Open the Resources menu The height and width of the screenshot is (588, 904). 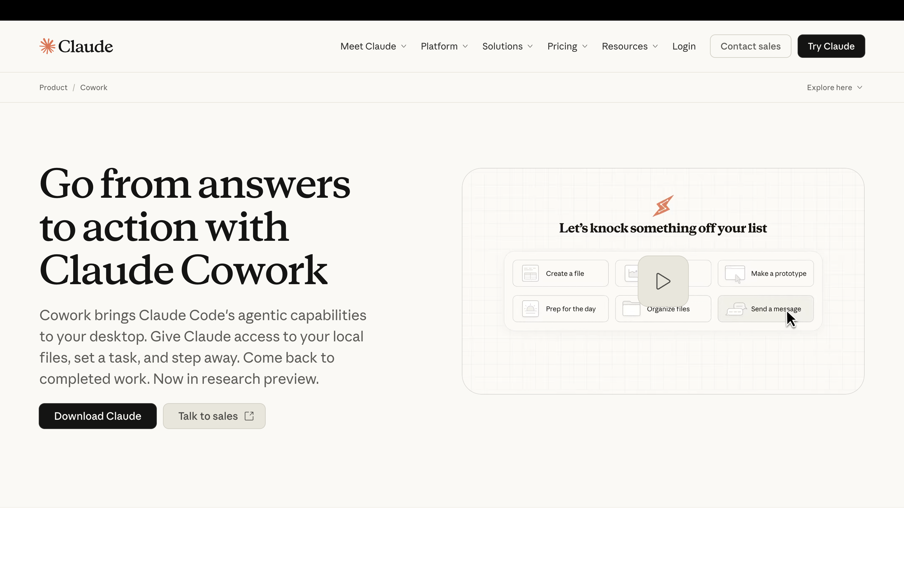pyautogui.click(x=630, y=46)
